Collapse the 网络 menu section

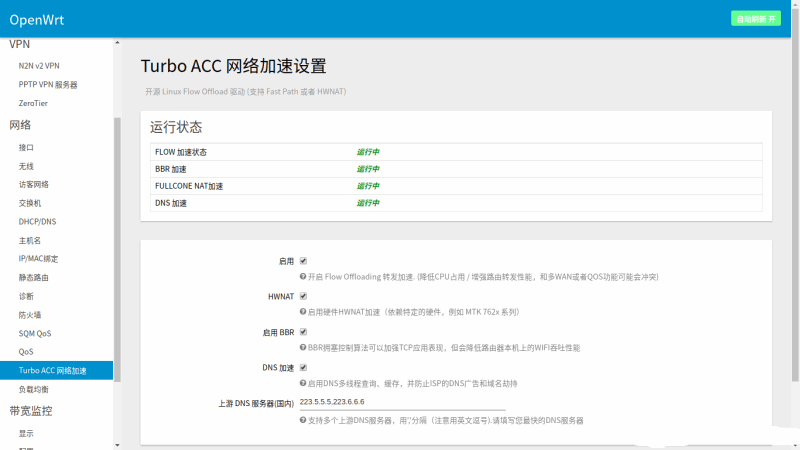click(21, 125)
